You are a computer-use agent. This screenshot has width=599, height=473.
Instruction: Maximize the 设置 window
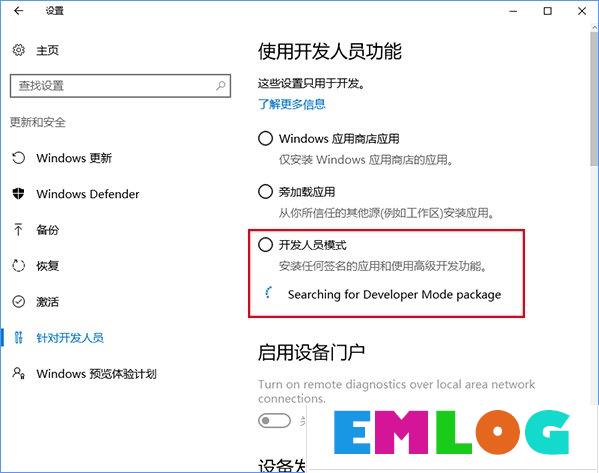pyautogui.click(x=547, y=11)
